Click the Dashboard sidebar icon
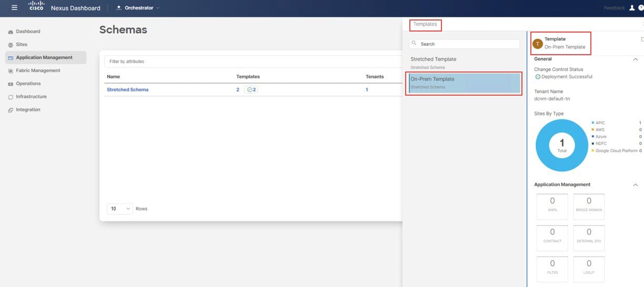 pos(11,32)
